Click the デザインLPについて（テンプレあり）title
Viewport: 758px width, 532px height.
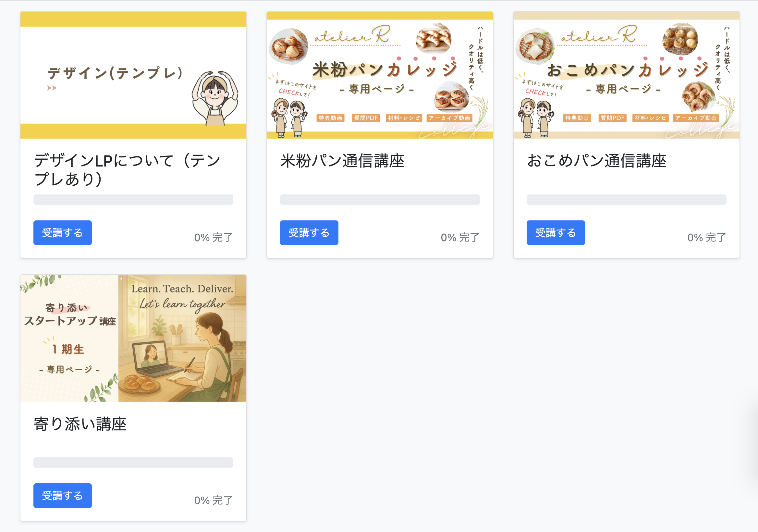coord(128,170)
